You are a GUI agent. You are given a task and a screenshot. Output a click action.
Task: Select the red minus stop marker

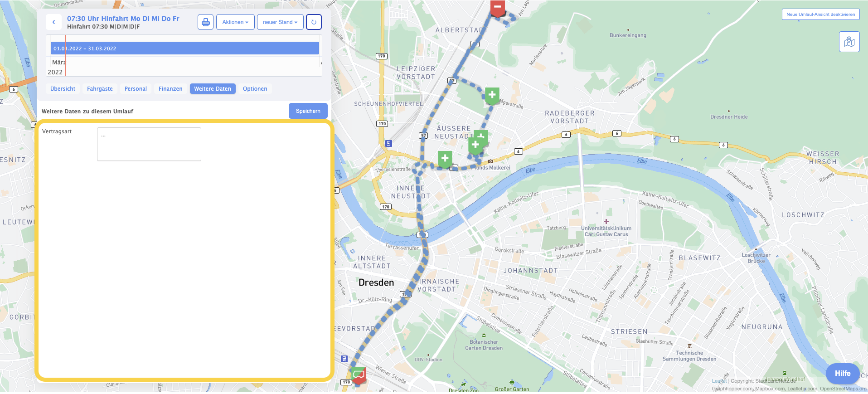[x=497, y=7]
